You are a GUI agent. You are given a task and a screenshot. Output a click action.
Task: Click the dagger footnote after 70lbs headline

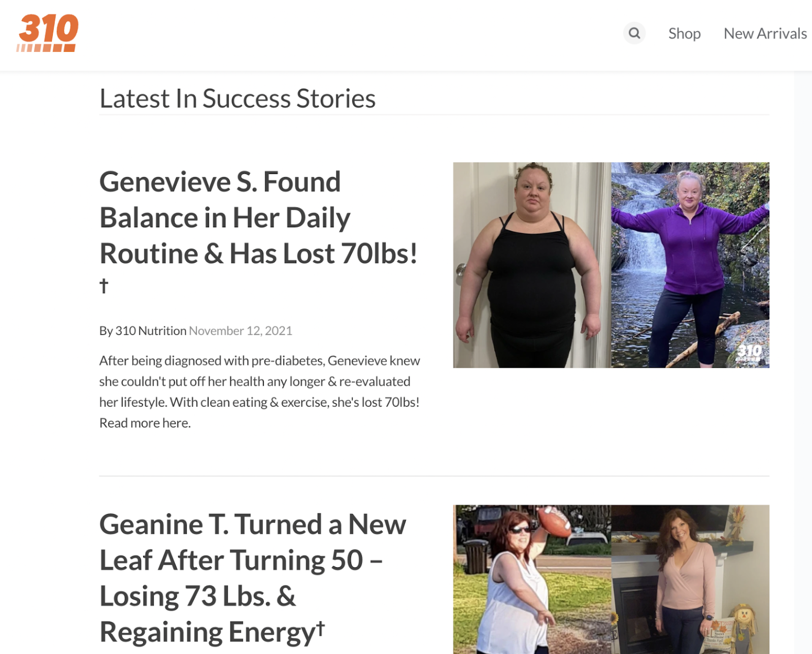click(104, 286)
